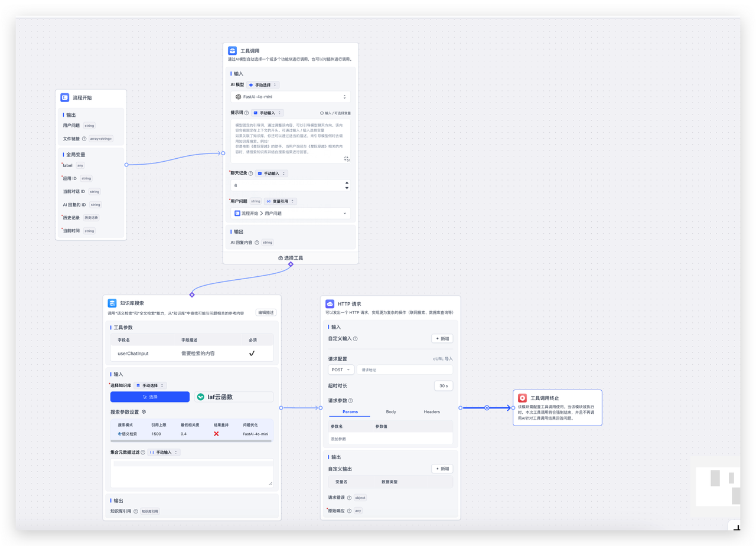Click the HTTP 请求 node cloud icon
This screenshot has height=546, width=756.
[x=330, y=304]
